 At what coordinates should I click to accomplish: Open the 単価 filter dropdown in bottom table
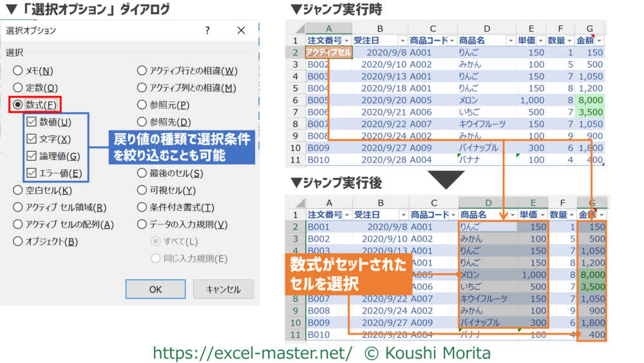tap(542, 215)
